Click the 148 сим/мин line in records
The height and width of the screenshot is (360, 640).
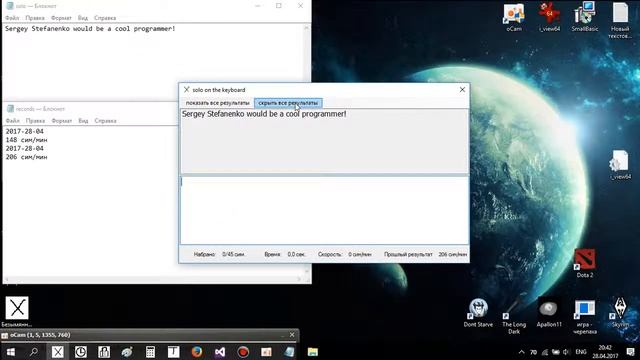coord(27,140)
